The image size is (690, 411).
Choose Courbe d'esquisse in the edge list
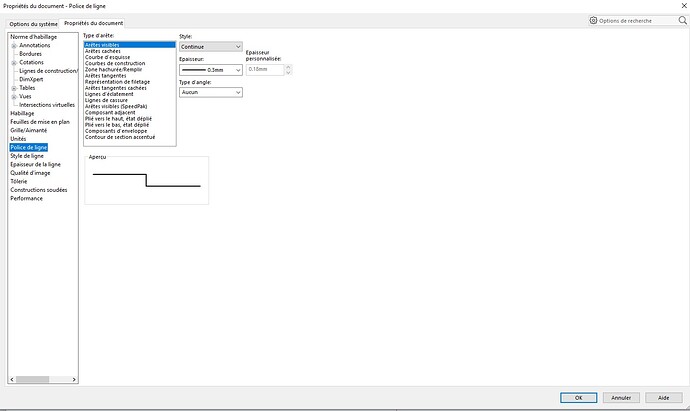point(108,57)
